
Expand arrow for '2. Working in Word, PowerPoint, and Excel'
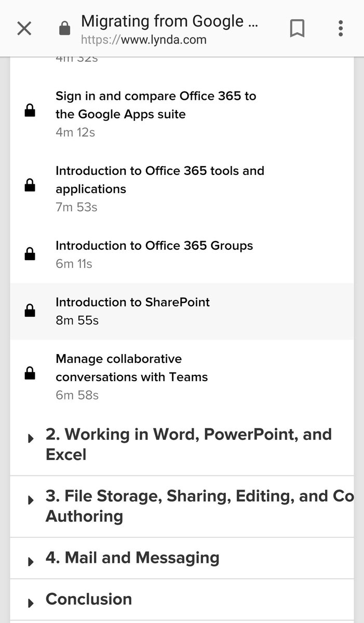point(31,439)
